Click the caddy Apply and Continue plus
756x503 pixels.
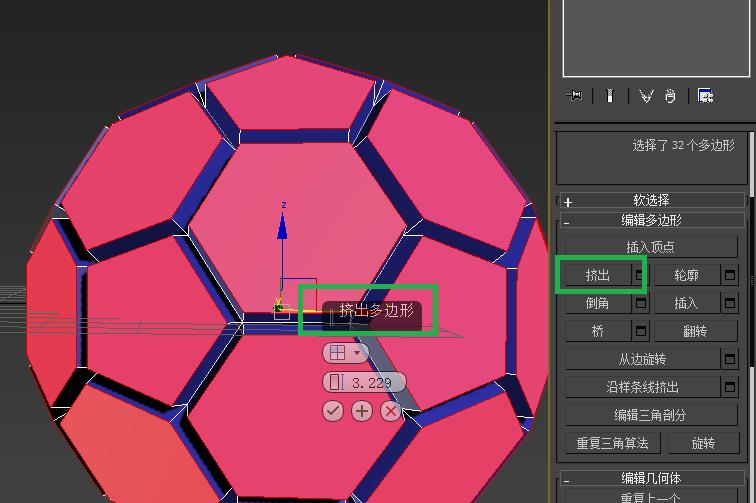(x=362, y=411)
